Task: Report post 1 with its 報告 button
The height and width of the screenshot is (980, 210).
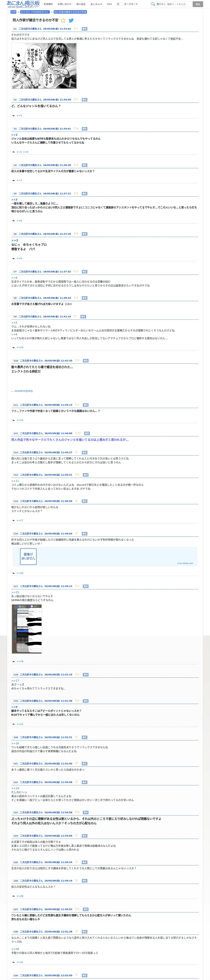Action: pyautogui.click(x=85, y=29)
